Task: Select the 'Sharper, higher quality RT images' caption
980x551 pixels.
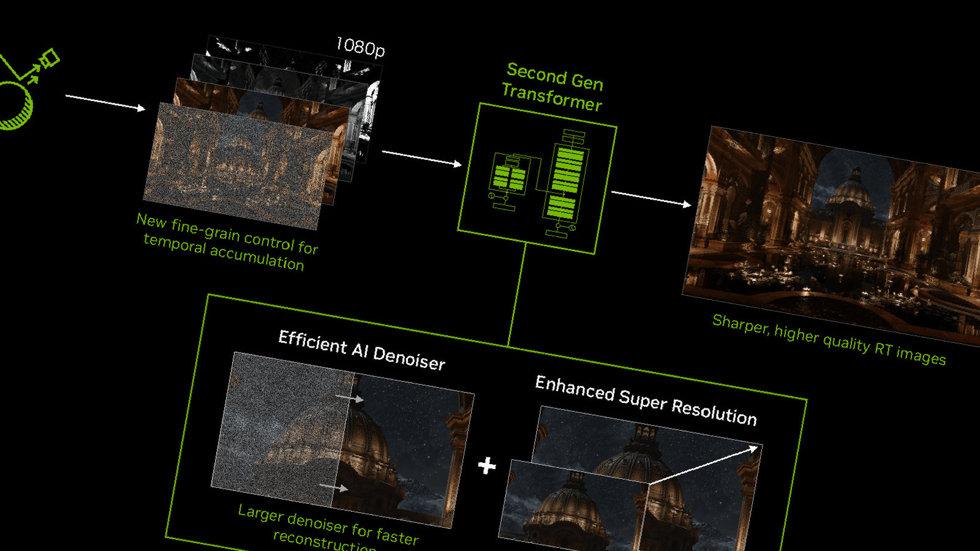Action: pyautogui.click(x=829, y=340)
